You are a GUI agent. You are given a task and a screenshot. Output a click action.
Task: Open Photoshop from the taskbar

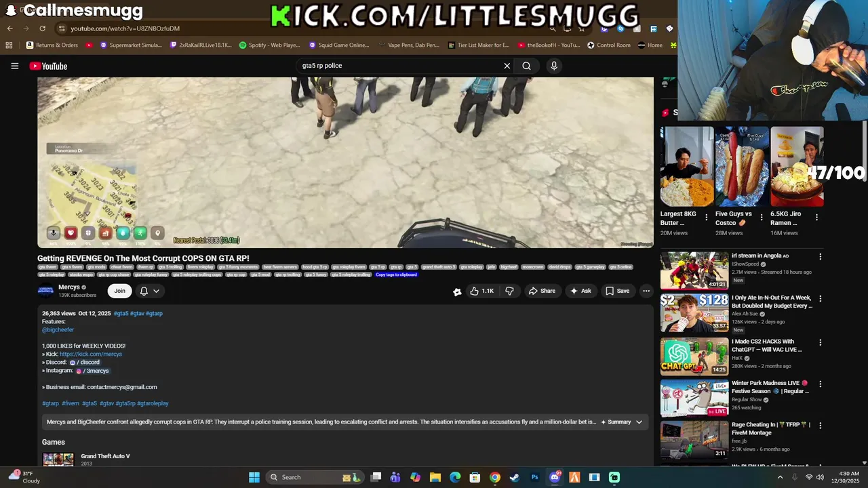534,477
